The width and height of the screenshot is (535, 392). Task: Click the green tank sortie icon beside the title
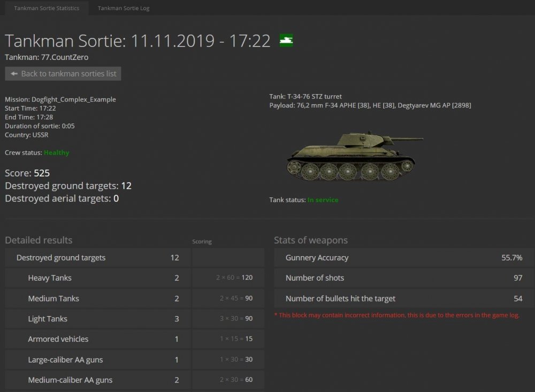286,41
